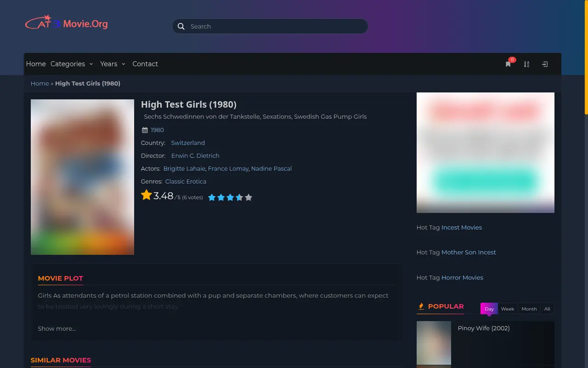Viewport: 588px width, 368px height.
Task: Click the login arrow icon in the navbar
Action: [x=545, y=64]
